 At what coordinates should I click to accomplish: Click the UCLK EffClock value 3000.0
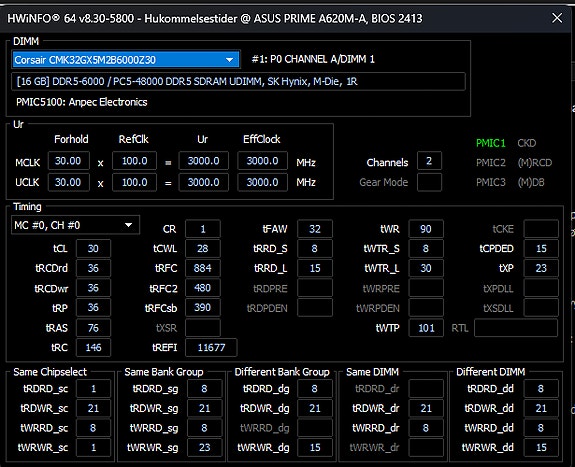coord(262,182)
